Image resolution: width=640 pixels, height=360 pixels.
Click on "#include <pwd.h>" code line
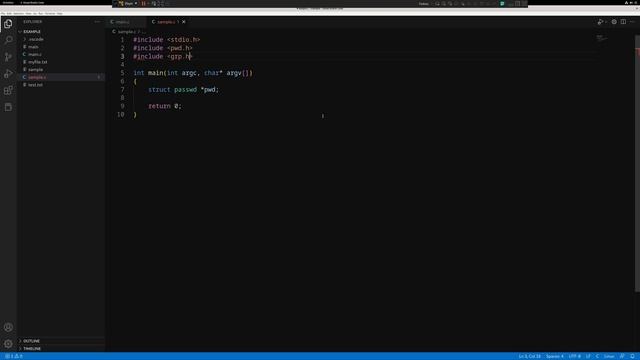coord(163,48)
